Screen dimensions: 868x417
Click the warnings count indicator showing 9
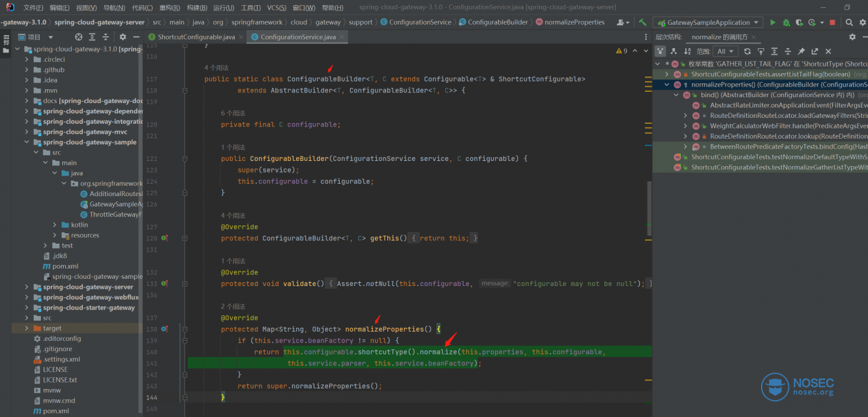pyautogui.click(x=621, y=51)
